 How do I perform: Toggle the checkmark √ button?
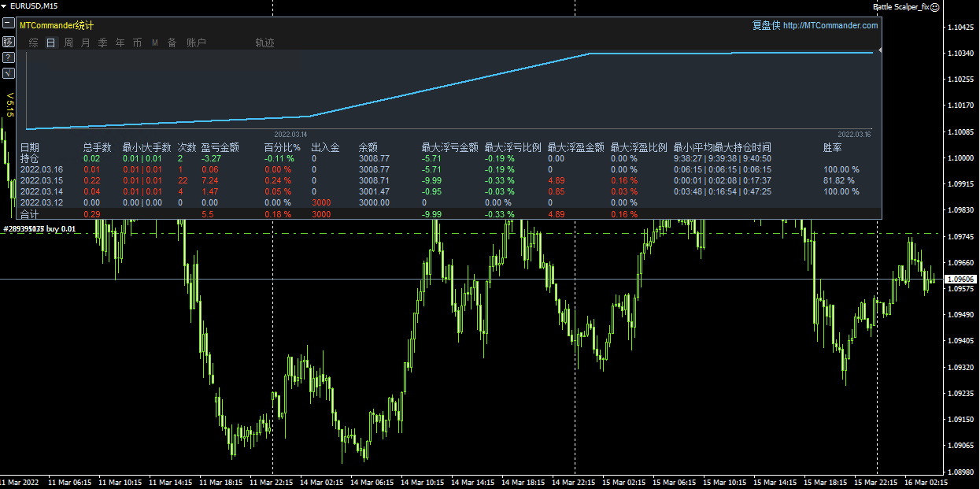click(8, 73)
